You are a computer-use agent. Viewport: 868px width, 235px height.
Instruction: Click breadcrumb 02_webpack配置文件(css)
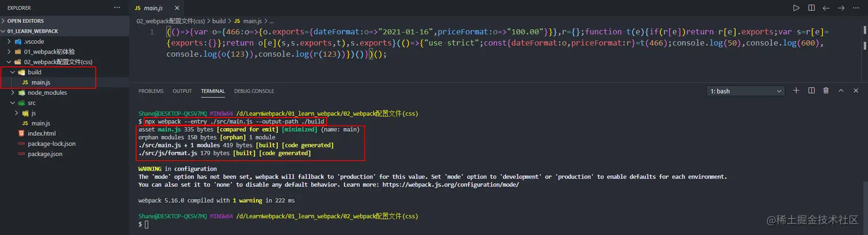(170, 21)
